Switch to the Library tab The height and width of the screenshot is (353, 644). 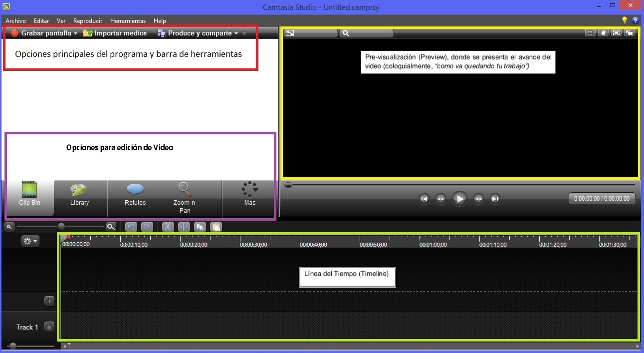pos(80,195)
